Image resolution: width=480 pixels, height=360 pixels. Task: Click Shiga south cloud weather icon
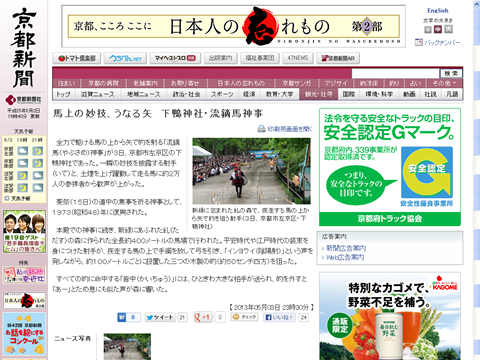[38, 187]
